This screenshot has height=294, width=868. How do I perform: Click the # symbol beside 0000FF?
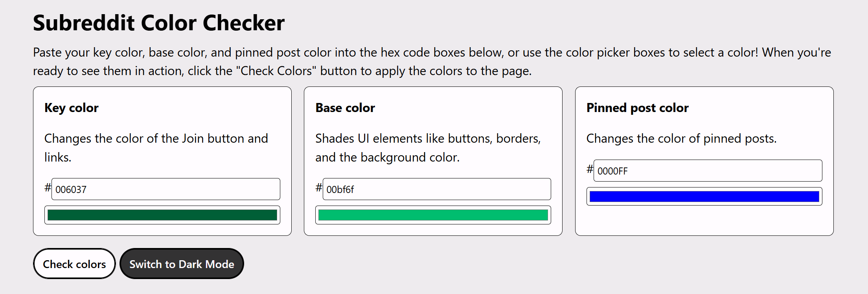pyautogui.click(x=590, y=169)
